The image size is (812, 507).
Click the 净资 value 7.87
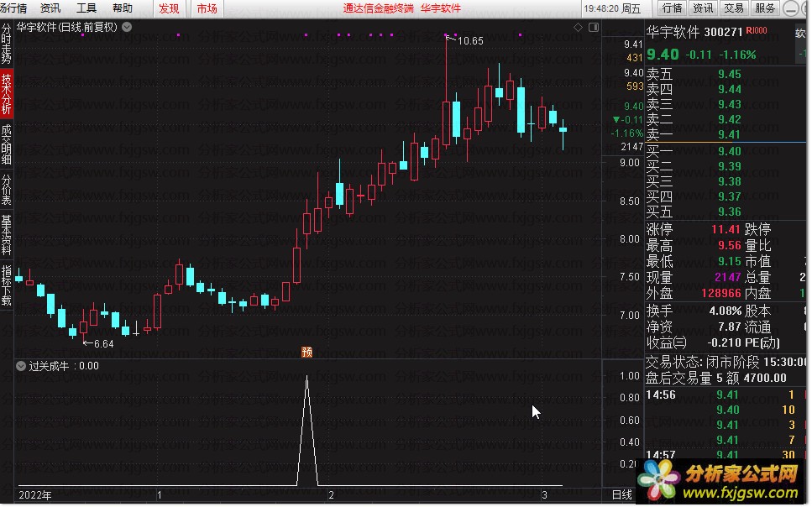[729, 327]
